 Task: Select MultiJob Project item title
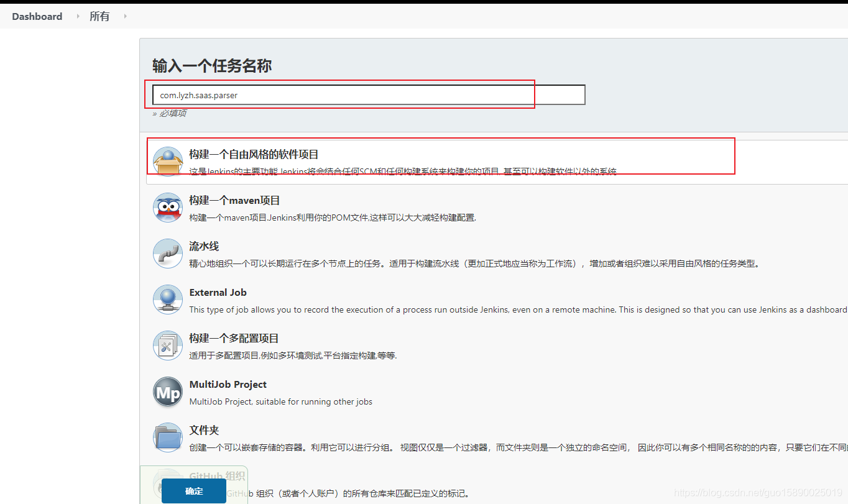point(228,384)
